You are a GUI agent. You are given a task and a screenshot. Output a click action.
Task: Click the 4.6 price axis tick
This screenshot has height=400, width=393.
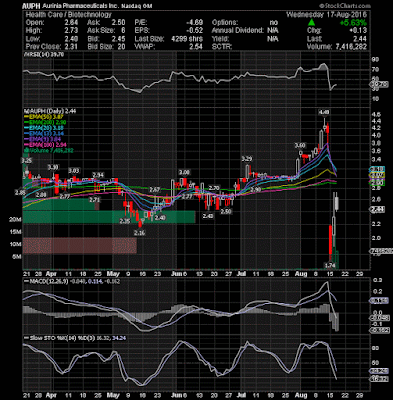coord(376,115)
